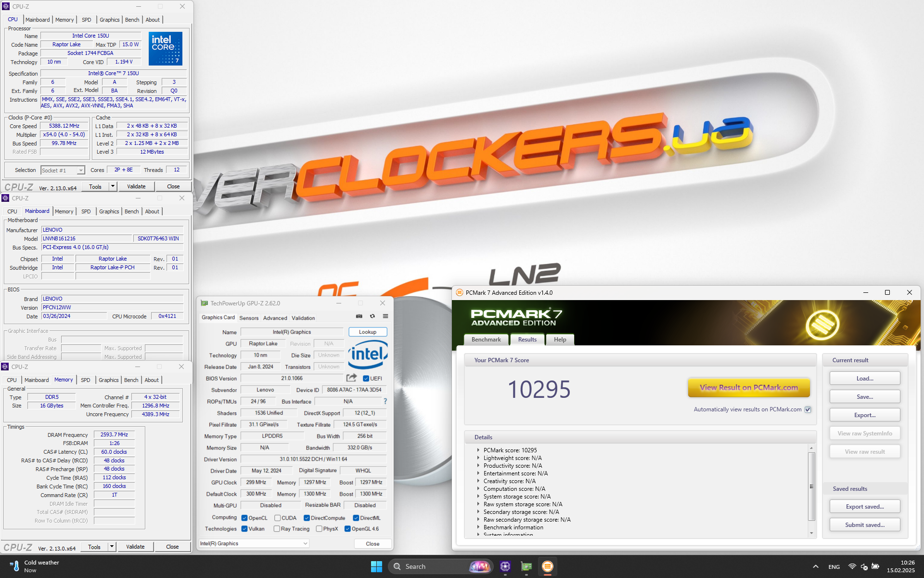Screen dimensions: 924x578
Task: Open the GPU-Z hamburger menu
Action: click(x=385, y=316)
